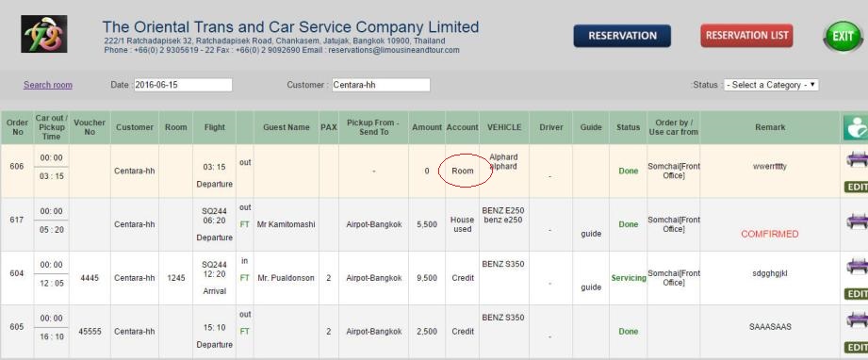Click the Date input field
Screen dimensions: 868x360
[x=183, y=85]
